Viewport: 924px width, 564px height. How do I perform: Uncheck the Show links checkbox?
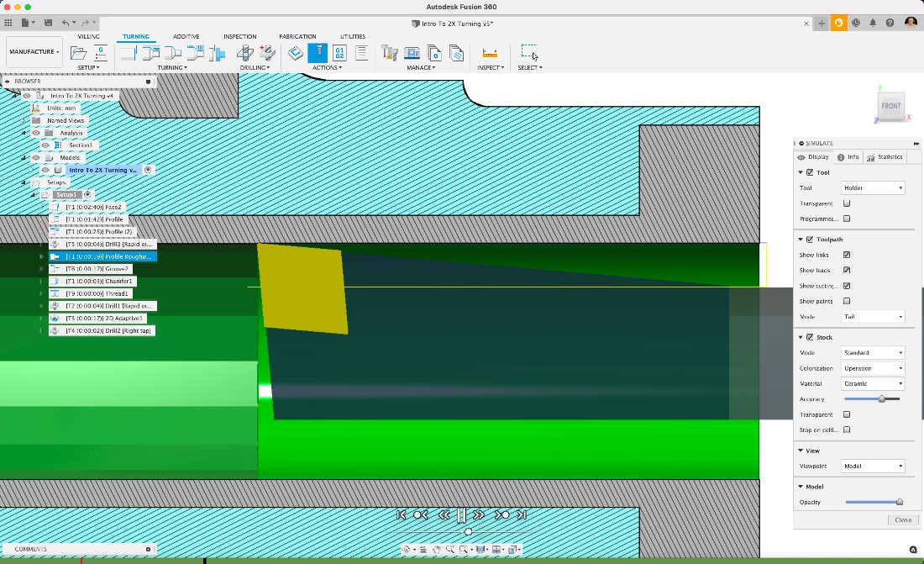tap(847, 255)
